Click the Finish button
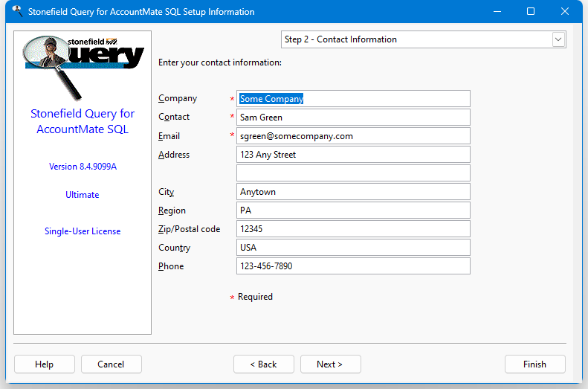Screen dimensions: 588x389 (534, 364)
